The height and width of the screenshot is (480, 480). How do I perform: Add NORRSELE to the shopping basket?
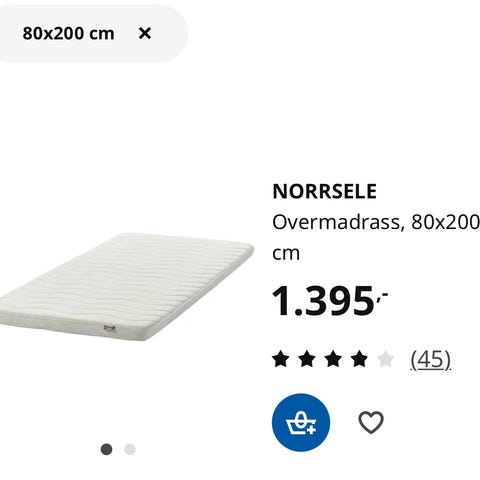(301, 422)
